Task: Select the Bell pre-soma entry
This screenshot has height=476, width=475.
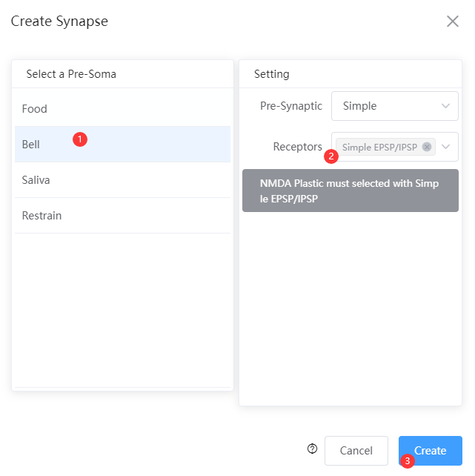Action: (122, 144)
